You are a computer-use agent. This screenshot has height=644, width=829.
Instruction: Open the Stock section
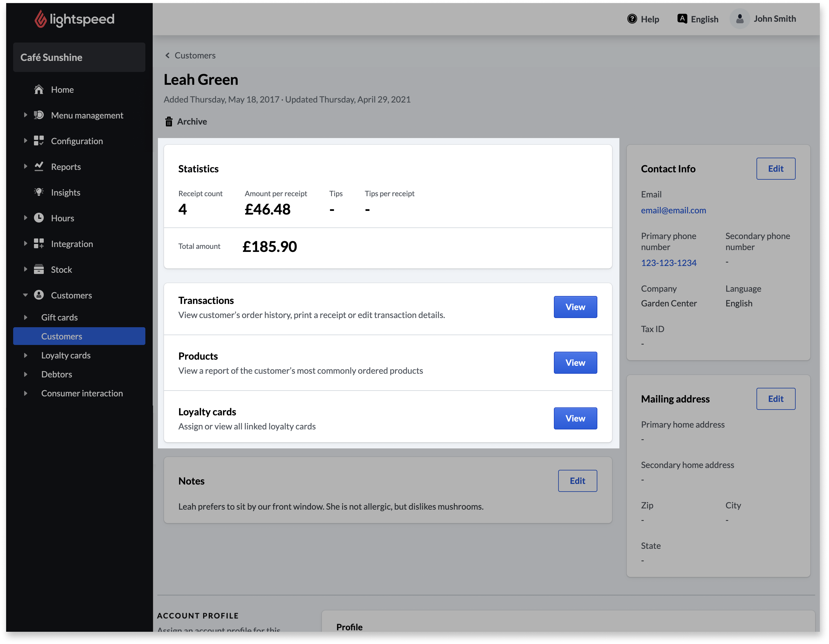pos(61,268)
